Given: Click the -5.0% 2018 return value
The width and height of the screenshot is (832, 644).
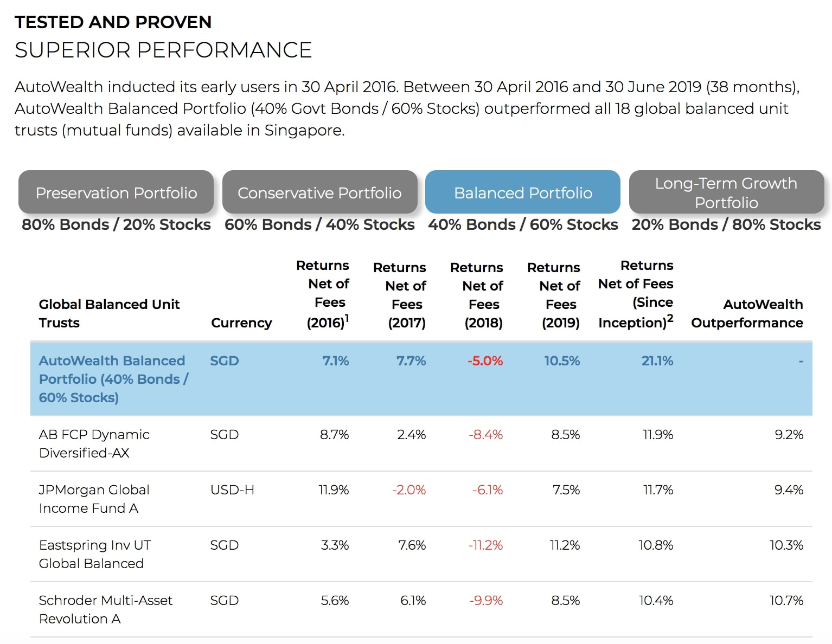Looking at the screenshot, I should pos(485,360).
